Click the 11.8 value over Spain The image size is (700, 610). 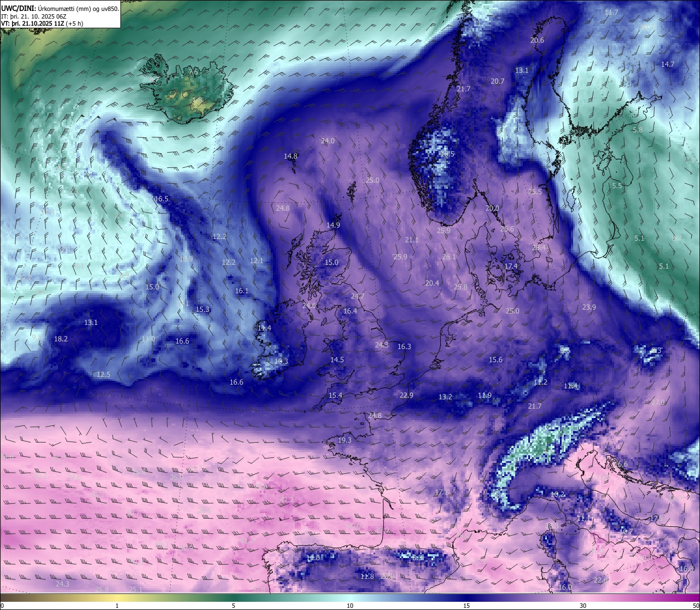click(x=367, y=576)
